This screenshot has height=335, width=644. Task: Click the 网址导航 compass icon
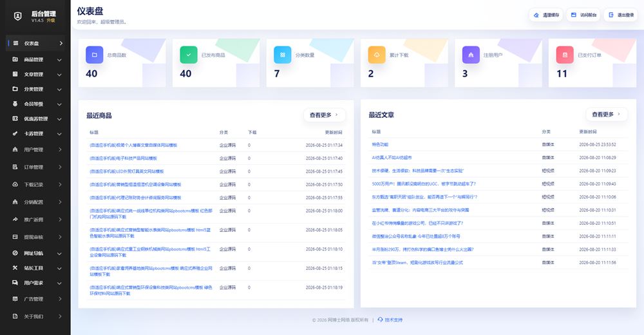point(15,253)
